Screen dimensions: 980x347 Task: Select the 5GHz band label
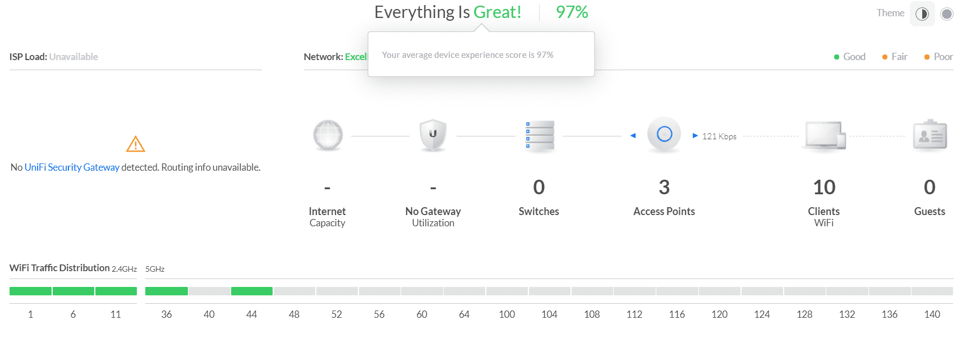click(x=155, y=269)
